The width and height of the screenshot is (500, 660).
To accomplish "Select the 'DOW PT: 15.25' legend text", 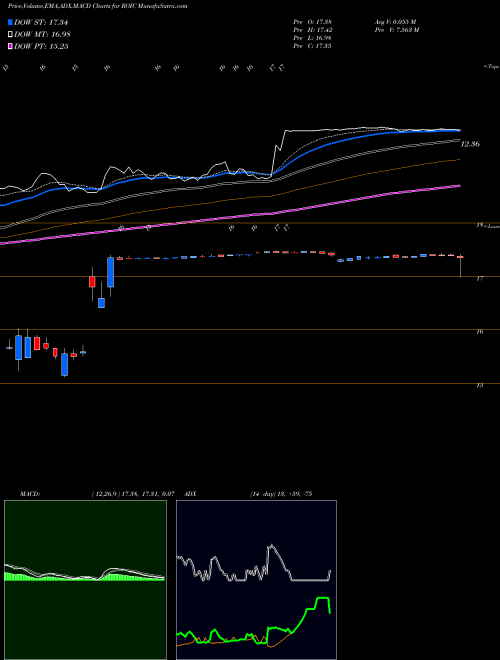I will point(41,46).
